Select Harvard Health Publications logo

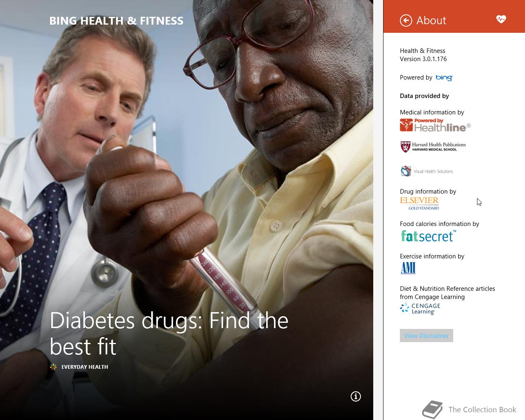click(x=433, y=147)
